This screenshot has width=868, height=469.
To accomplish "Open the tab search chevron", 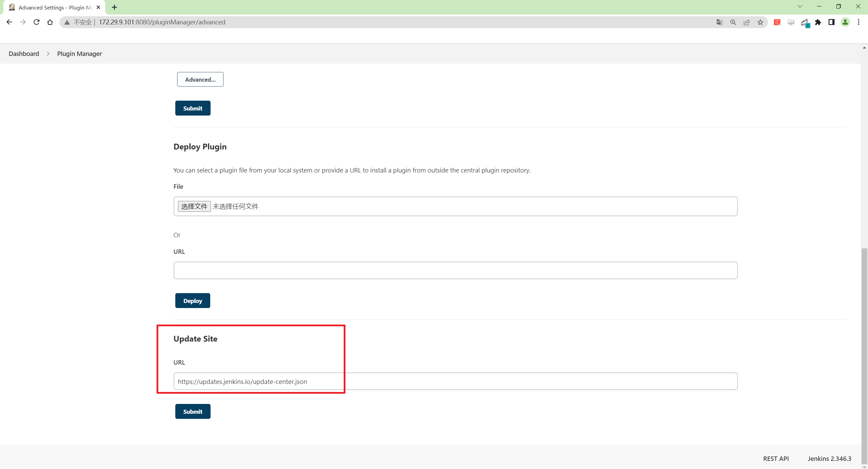I will [800, 6].
